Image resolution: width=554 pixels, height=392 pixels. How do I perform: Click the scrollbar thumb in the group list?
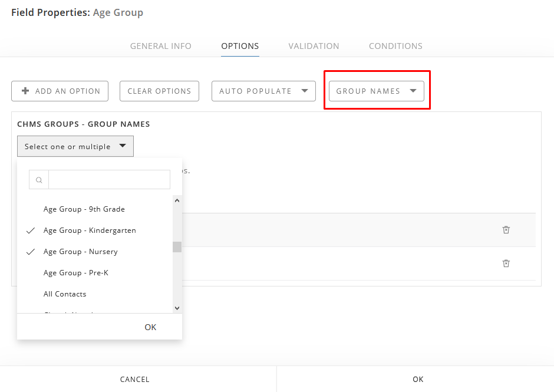pyautogui.click(x=177, y=246)
